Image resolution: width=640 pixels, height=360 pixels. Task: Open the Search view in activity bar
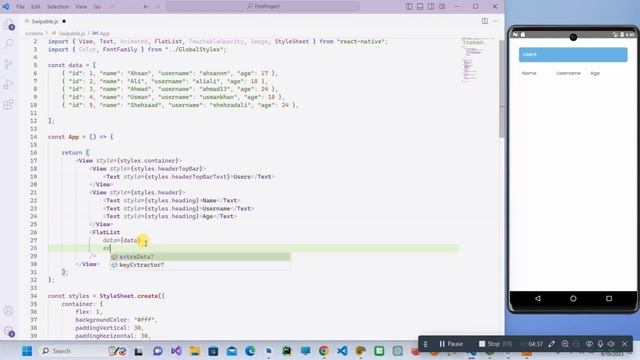pos(9,44)
